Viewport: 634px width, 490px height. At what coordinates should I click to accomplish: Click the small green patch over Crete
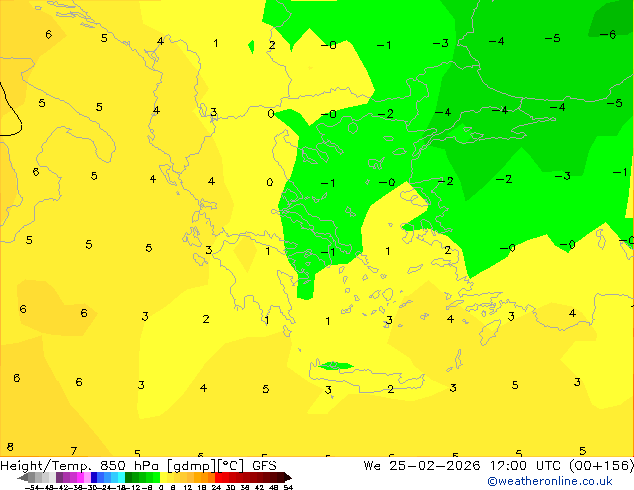[335, 366]
